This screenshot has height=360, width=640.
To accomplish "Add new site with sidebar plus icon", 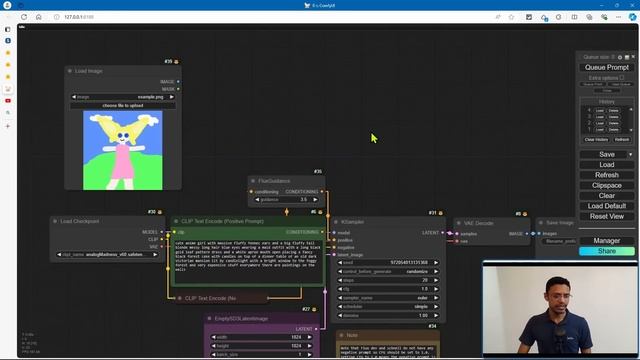I will click(8, 126).
